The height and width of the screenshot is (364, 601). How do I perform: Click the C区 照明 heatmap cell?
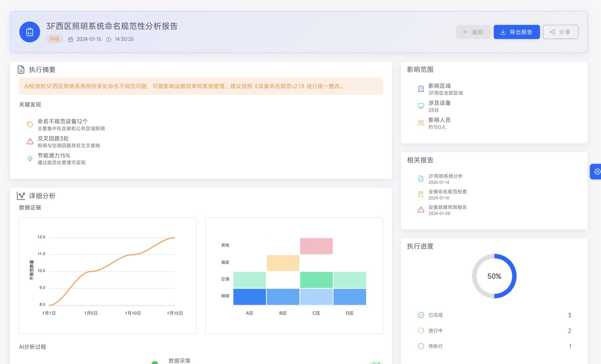[316, 296]
